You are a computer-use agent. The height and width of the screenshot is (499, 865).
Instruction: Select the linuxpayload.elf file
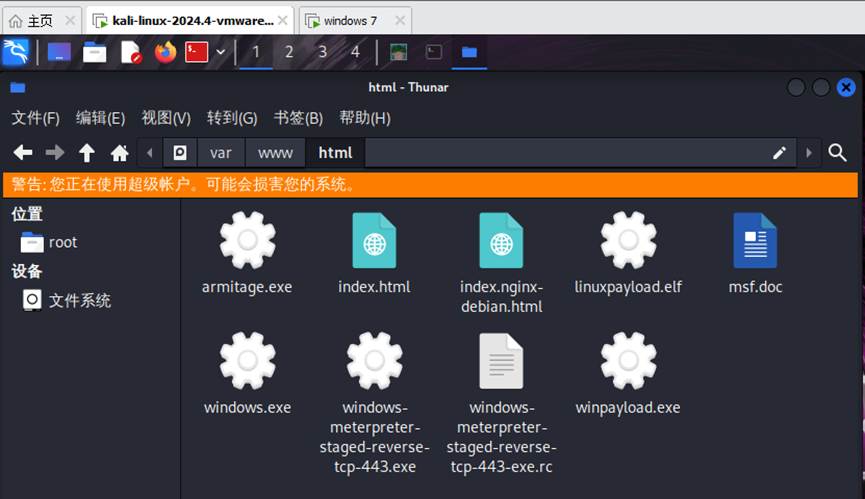point(628,254)
